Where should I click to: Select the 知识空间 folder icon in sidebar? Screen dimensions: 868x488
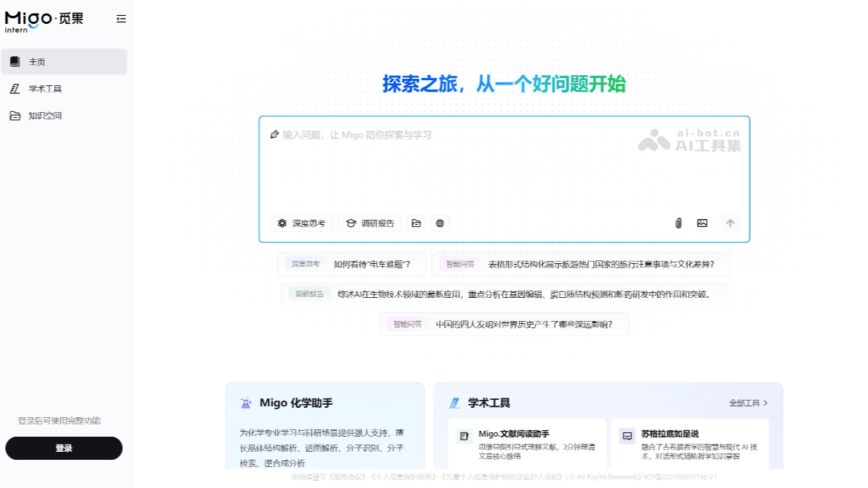pyautogui.click(x=15, y=115)
